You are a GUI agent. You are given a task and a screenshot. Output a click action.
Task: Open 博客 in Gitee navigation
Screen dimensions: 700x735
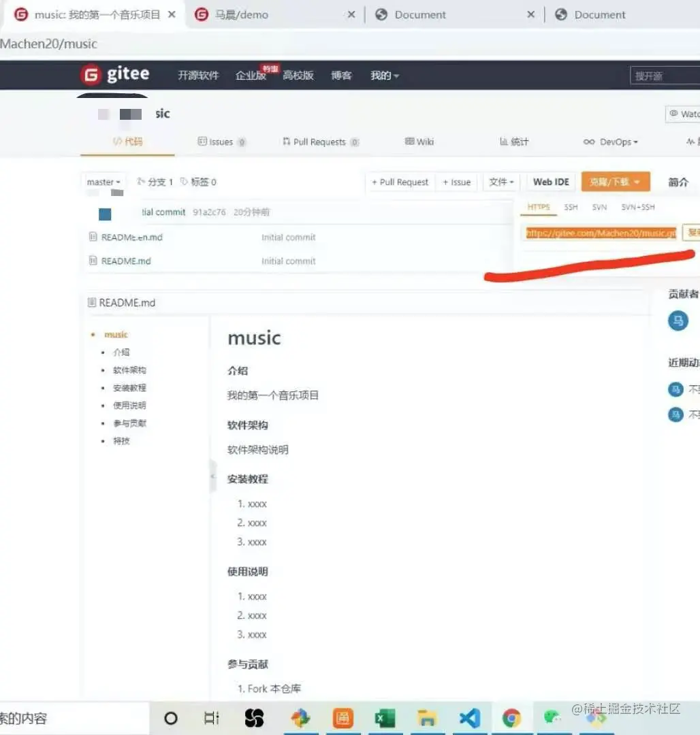[x=341, y=76]
